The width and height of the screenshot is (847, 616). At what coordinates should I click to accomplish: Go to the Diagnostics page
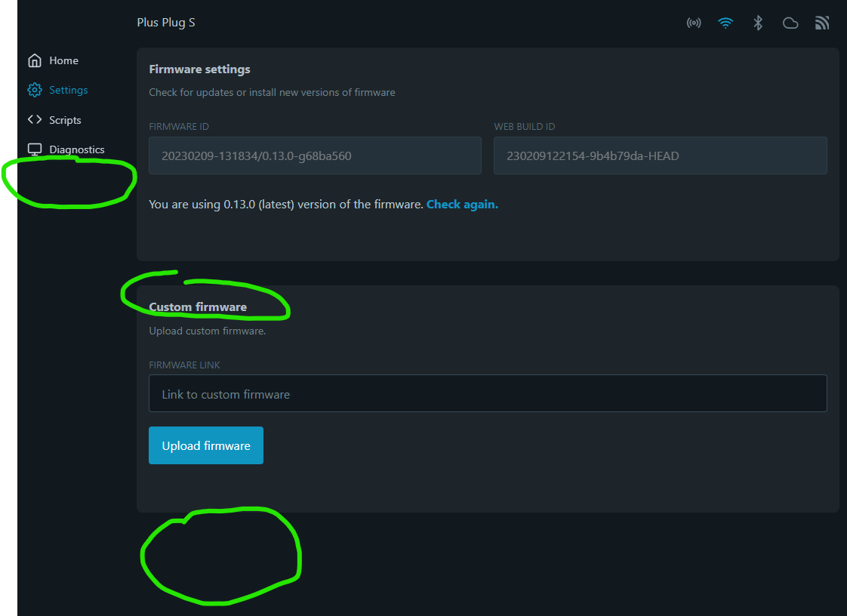pos(77,149)
